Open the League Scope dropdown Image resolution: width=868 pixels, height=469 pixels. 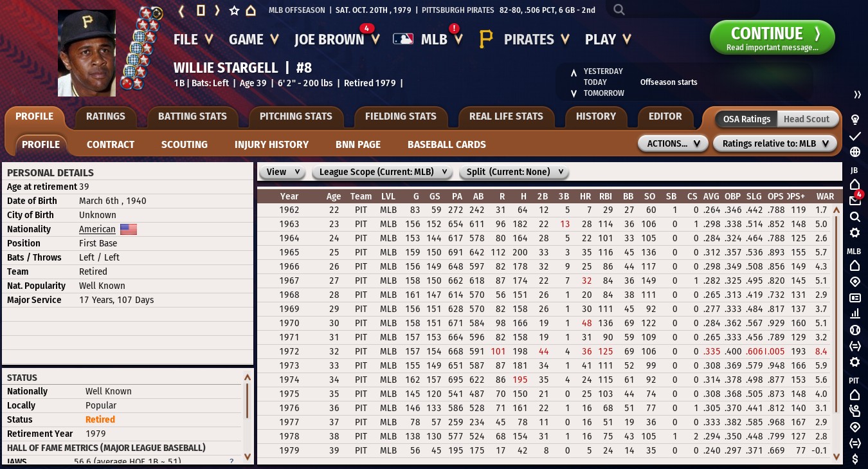(382, 172)
